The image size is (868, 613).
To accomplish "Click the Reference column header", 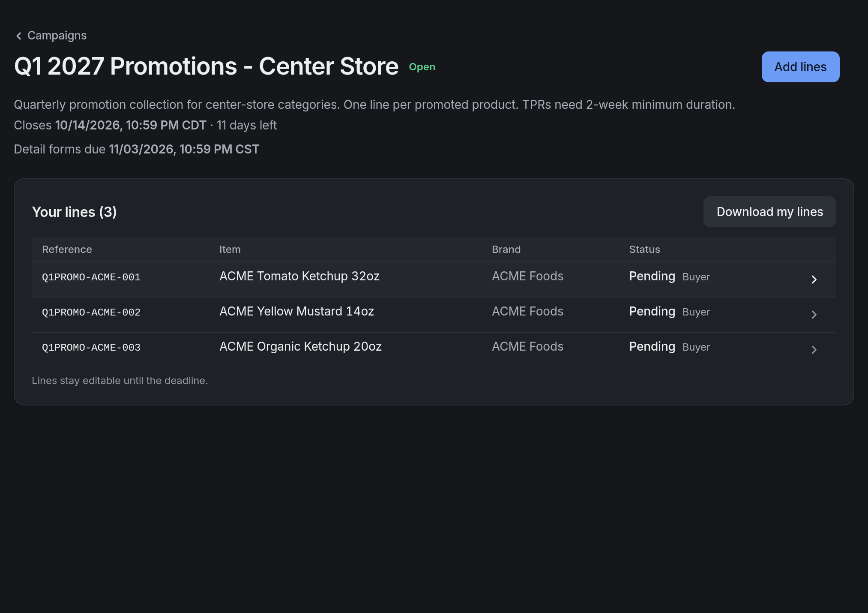I will click(x=67, y=249).
